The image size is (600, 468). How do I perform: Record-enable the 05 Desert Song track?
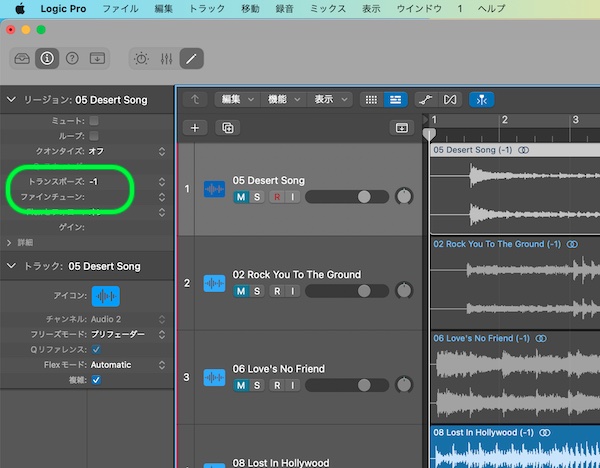coord(277,197)
